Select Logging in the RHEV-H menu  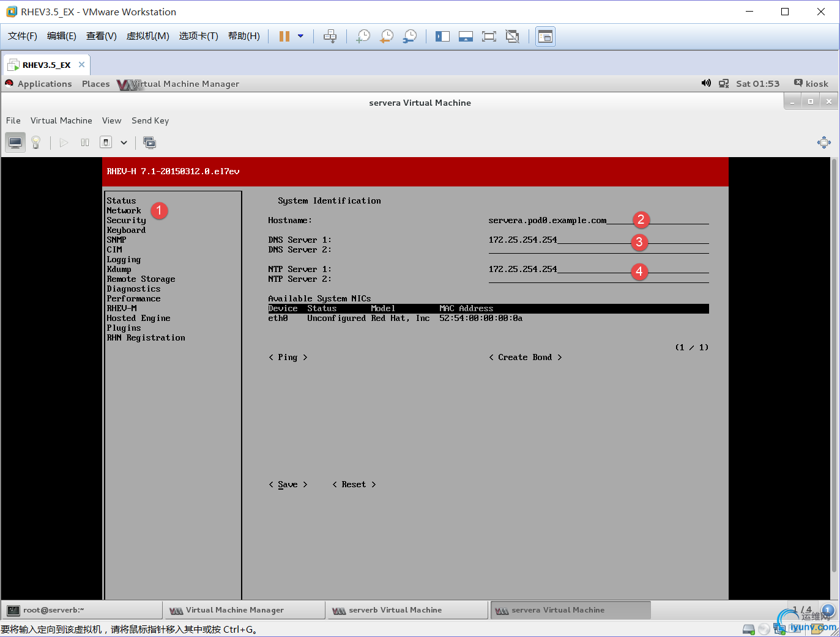click(124, 259)
